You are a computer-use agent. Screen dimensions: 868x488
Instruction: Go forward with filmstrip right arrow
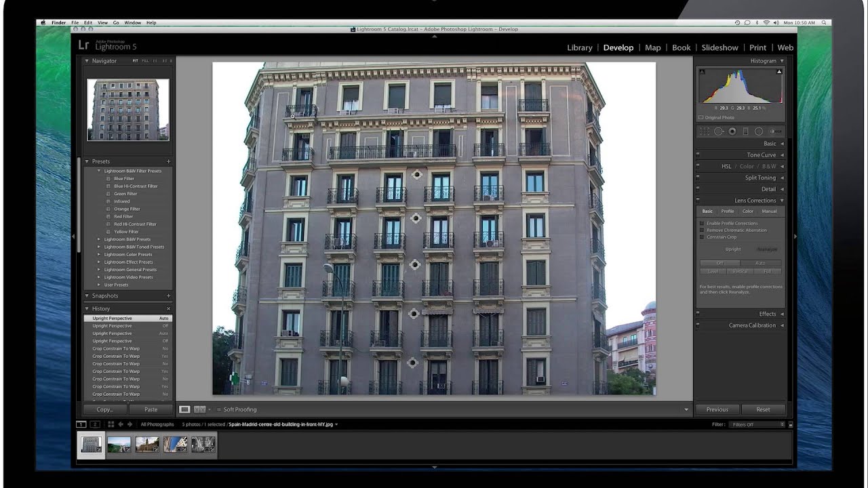point(130,424)
